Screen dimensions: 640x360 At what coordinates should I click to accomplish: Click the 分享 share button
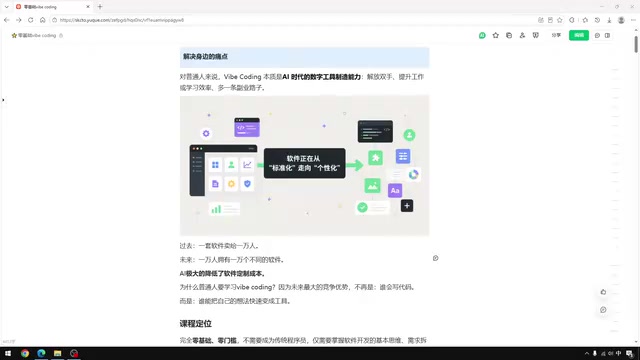[x=556, y=36]
